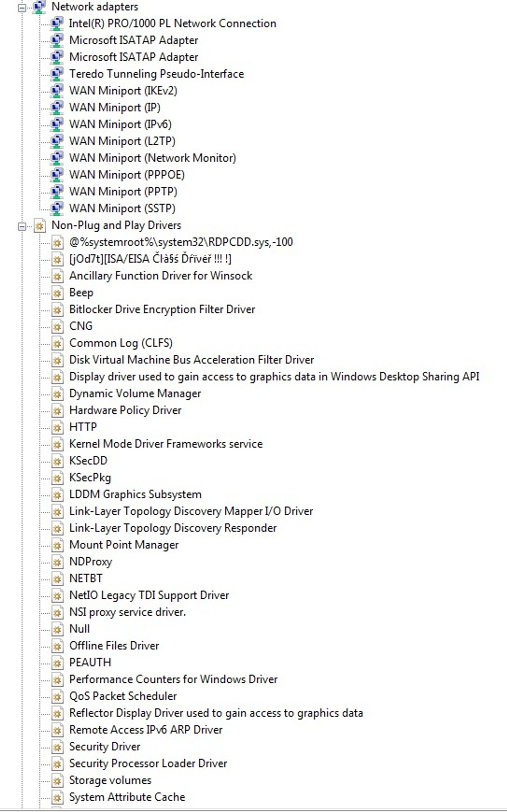
Task: Click the HTTP driver icon
Action: 57,427
